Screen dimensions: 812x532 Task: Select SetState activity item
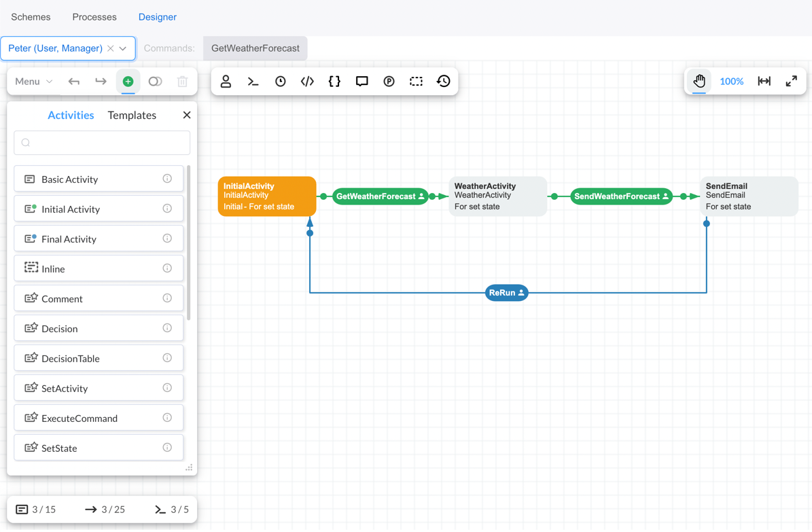point(99,448)
